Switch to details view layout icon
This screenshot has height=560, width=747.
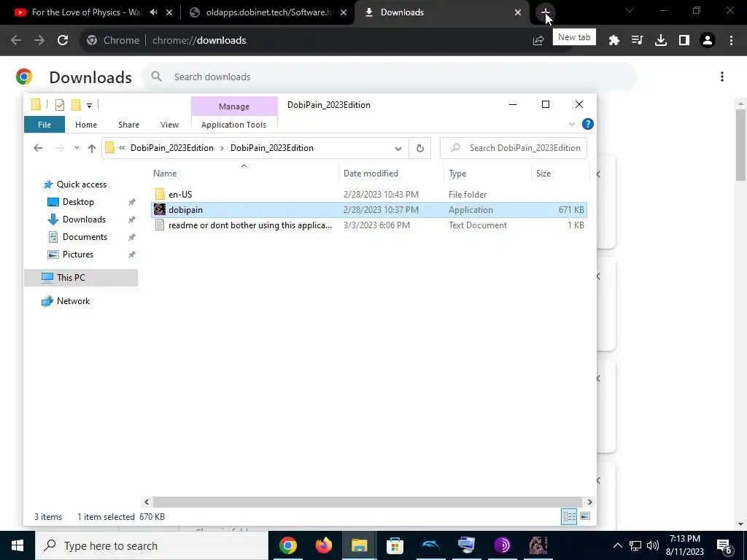(x=569, y=517)
